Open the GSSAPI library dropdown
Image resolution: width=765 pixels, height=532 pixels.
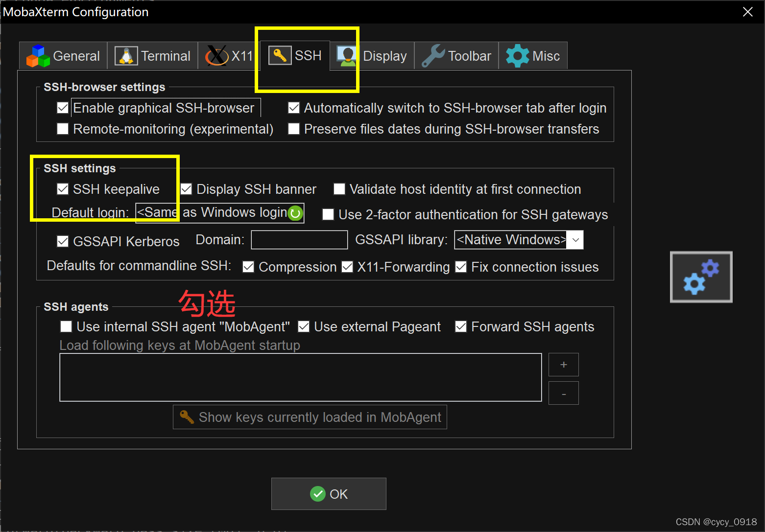tap(575, 240)
